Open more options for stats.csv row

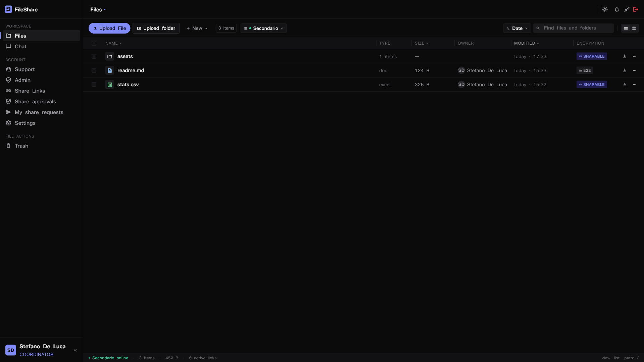(635, 85)
